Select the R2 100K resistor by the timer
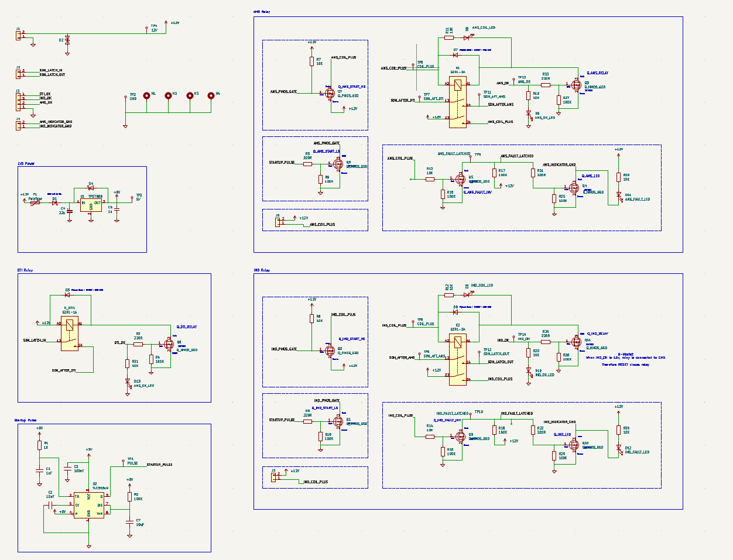 coord(129,497)
